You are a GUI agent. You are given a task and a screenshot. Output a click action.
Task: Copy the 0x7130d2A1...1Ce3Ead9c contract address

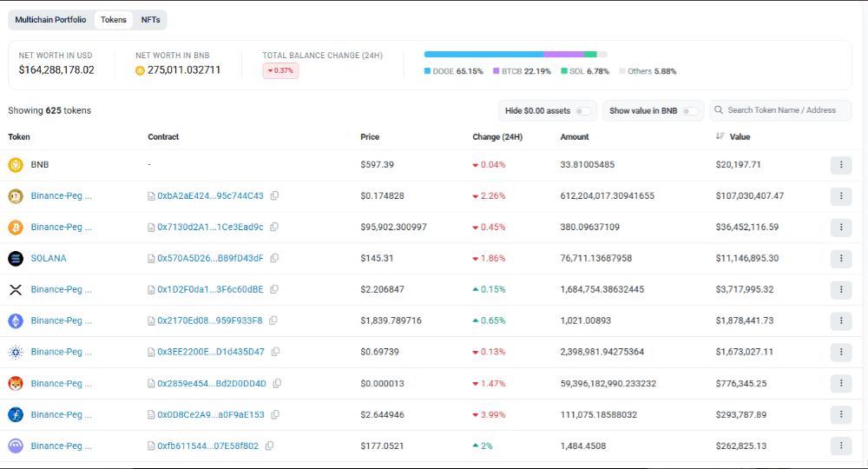(x=274, y=227)
